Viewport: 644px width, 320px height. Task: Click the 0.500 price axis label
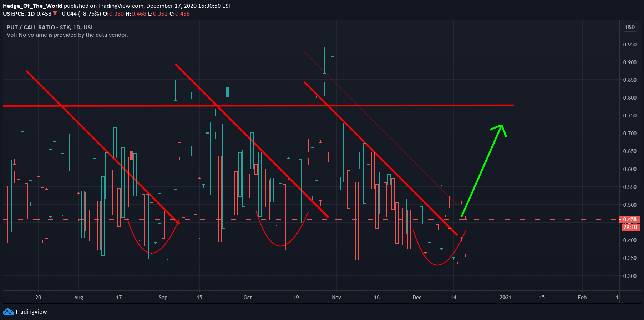point(630,205)
